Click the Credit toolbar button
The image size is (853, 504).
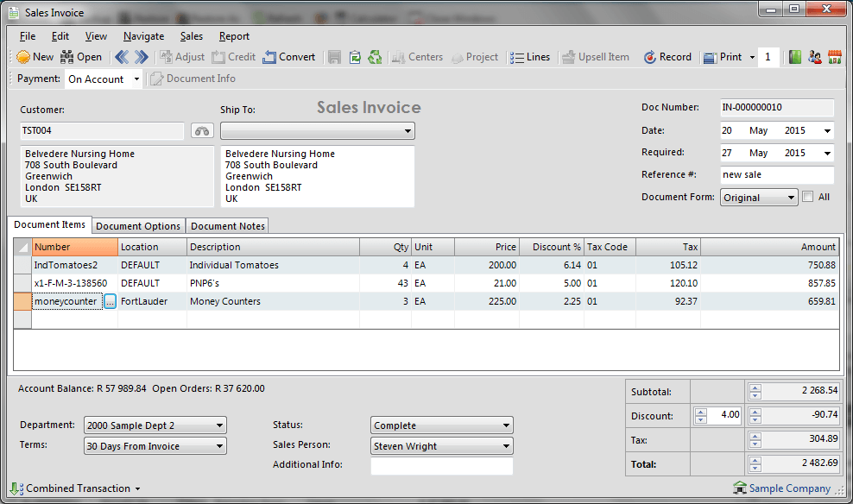point(234,57)
